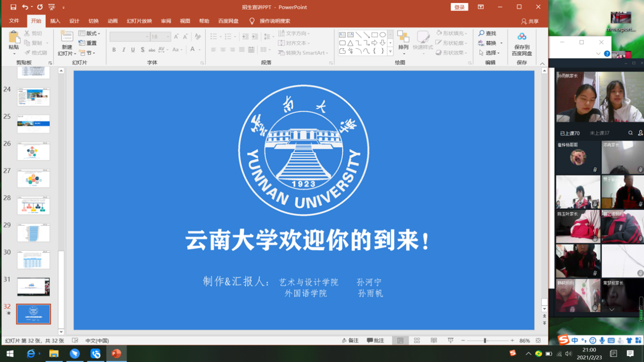This screenshot has width=644, height=362.
Task: Select slide 25 thumbnail
Action: [34, 124]
